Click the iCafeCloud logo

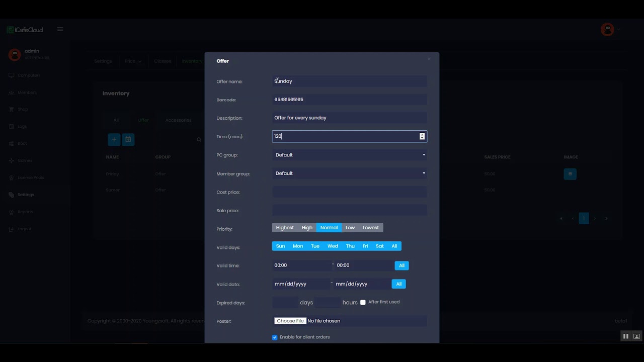click(25, 30)
